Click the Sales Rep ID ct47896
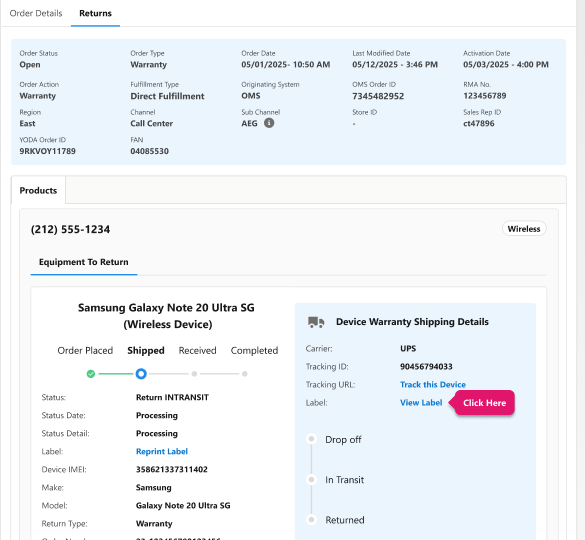Screen dimensions: 585x540 479,124
